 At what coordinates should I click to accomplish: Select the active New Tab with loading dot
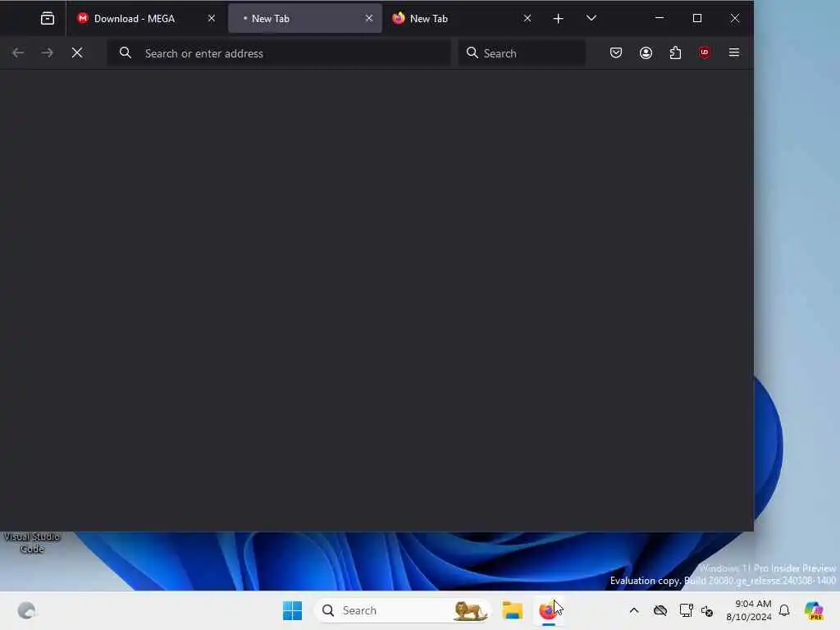(305, 19)
